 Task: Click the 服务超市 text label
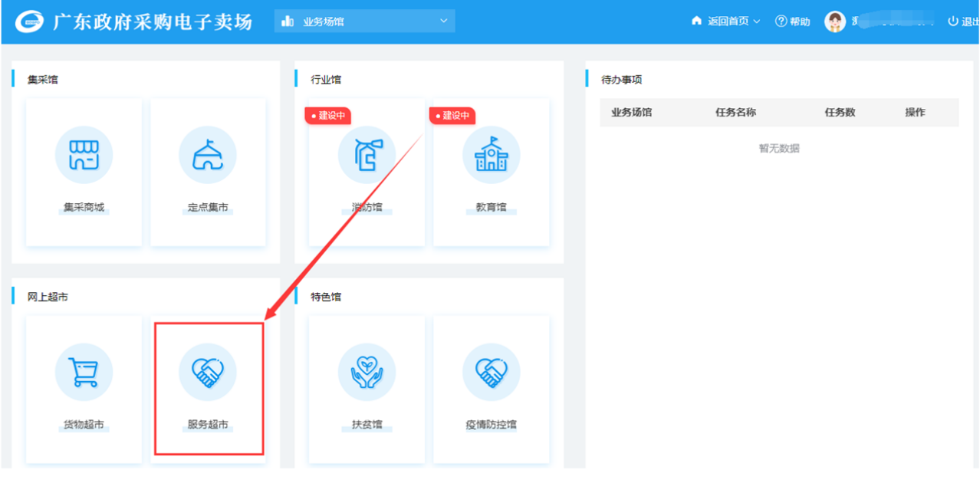(x=208, y=425)
